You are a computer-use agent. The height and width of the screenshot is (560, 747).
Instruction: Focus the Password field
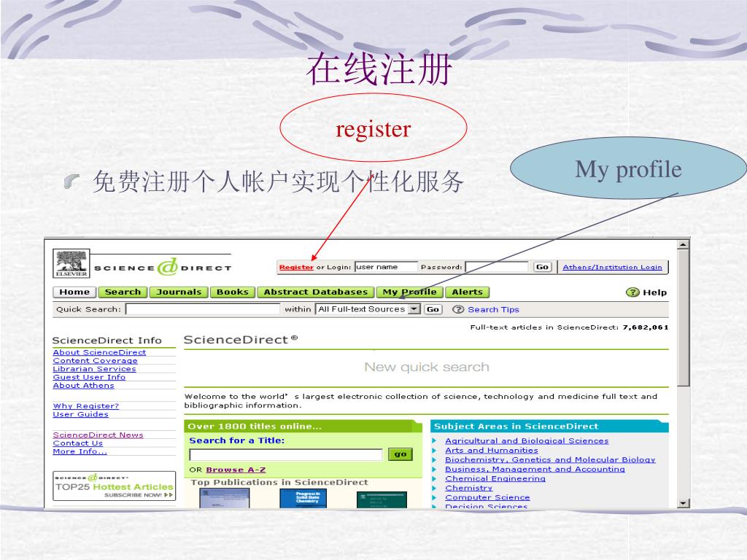(x=497, y=267)
